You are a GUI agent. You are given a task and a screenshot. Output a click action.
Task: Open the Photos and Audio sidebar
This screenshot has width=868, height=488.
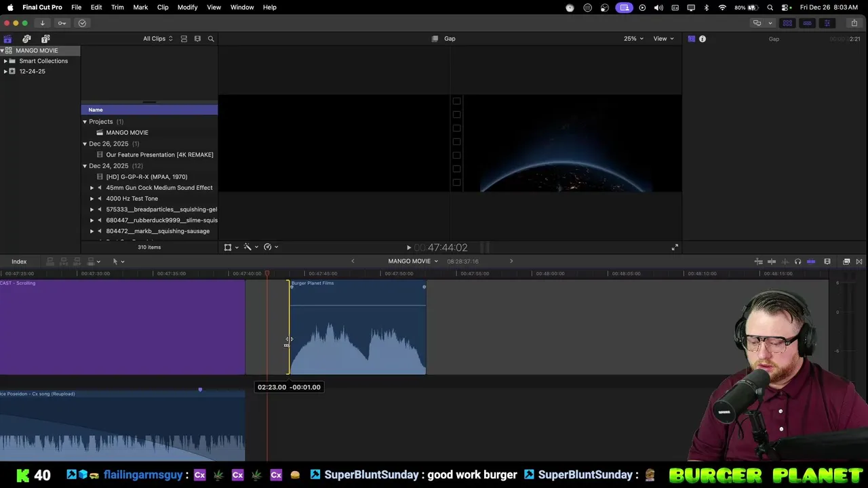[26, 39]
